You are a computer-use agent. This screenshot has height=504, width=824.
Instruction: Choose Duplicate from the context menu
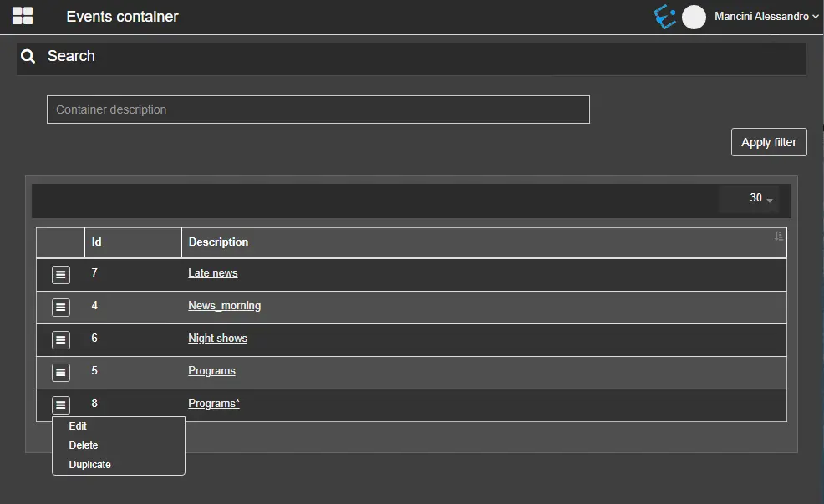point(89,465)
